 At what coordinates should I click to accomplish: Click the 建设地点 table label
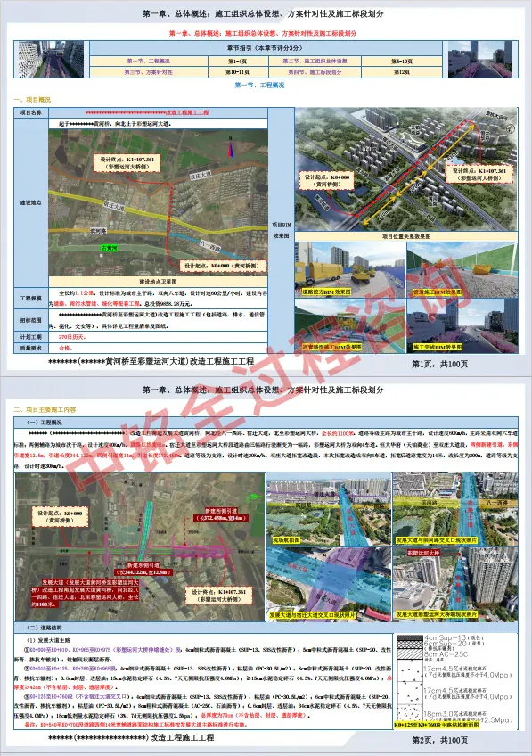pos(31,202)
